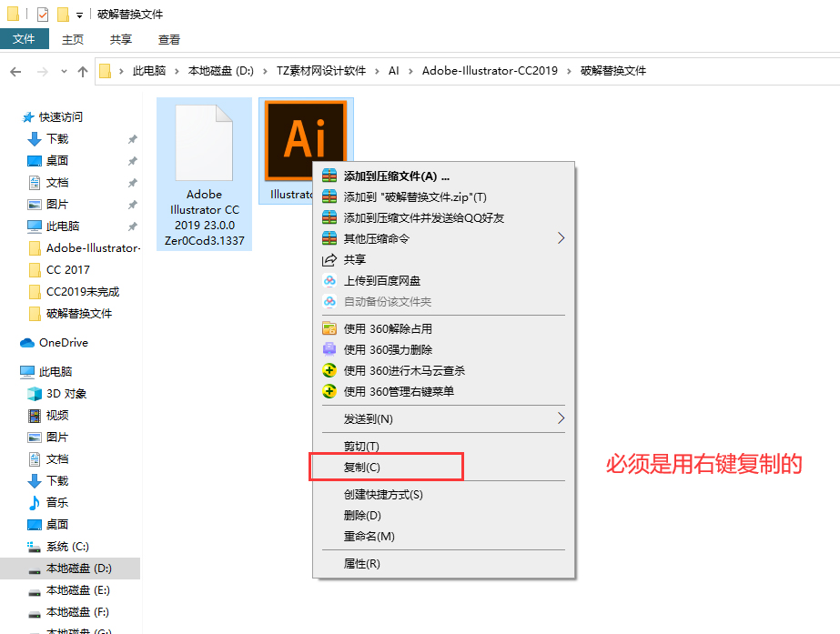The width and height of the screenshot is (840, 634).
Task: Choose 添加到 "破解替换文件.zip"(T) from context menu
Action: (x=443, y=197)
